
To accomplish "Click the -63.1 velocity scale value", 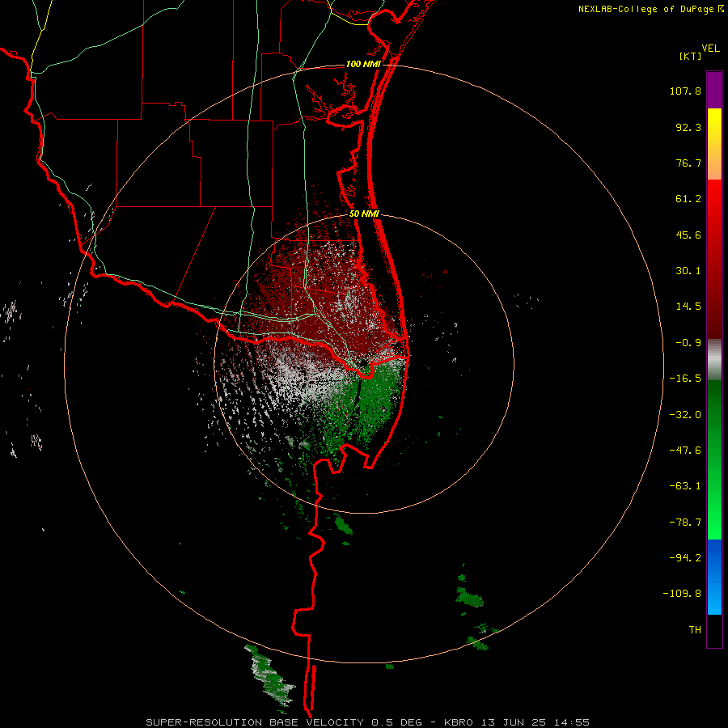I will click(x=685, y=486).
